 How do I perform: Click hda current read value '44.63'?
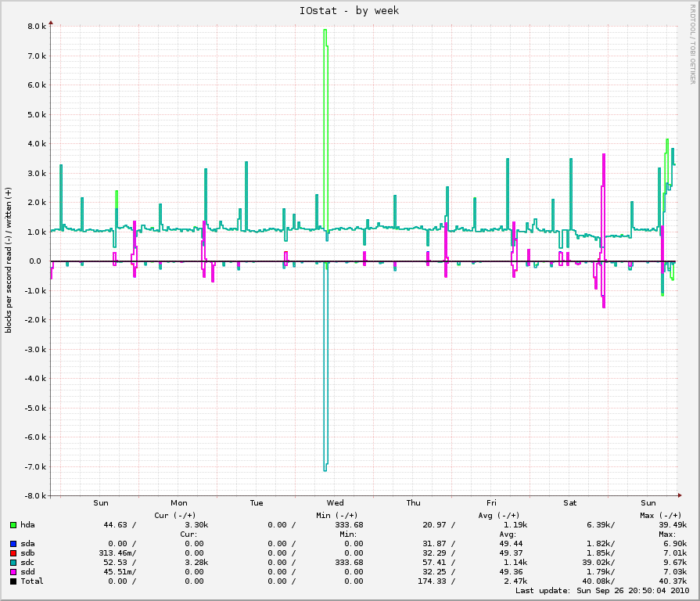point(116,525)
